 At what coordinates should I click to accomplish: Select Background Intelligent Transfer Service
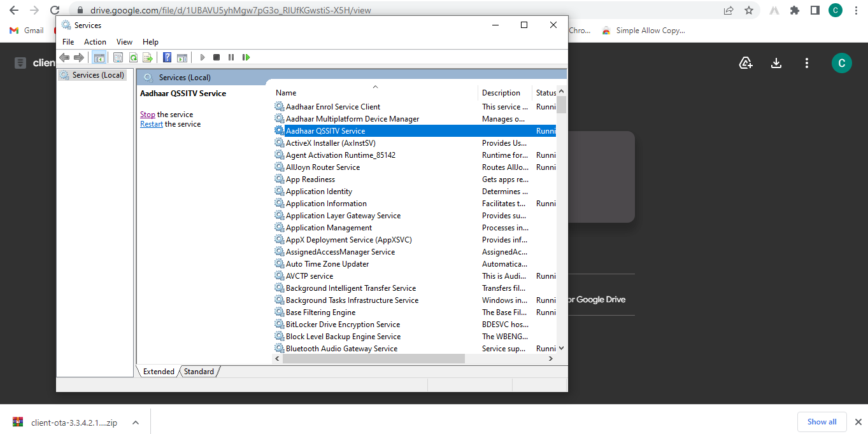(415, 288)
